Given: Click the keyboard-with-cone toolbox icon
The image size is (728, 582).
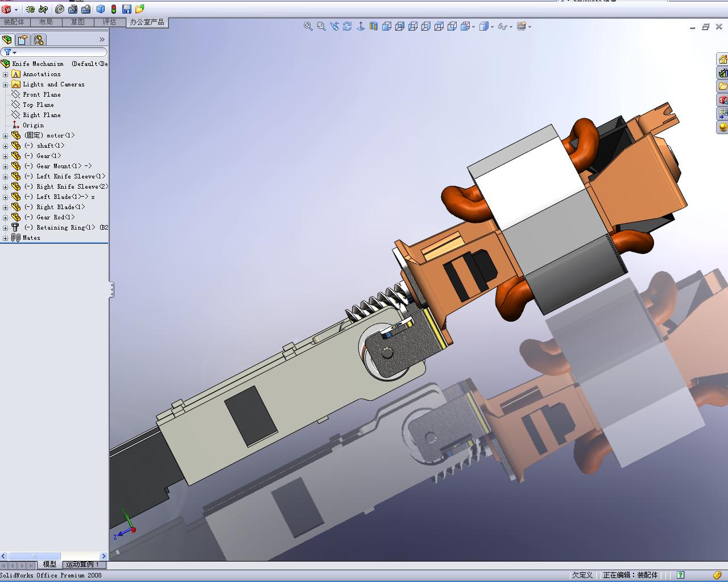Looking at the screenshot, I should [73, 9].
